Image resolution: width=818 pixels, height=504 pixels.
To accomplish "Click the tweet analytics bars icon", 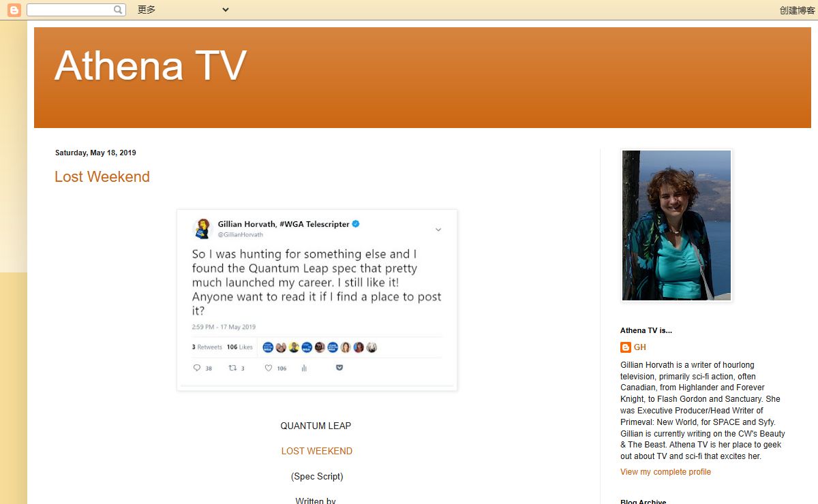I will pos(304,368).
